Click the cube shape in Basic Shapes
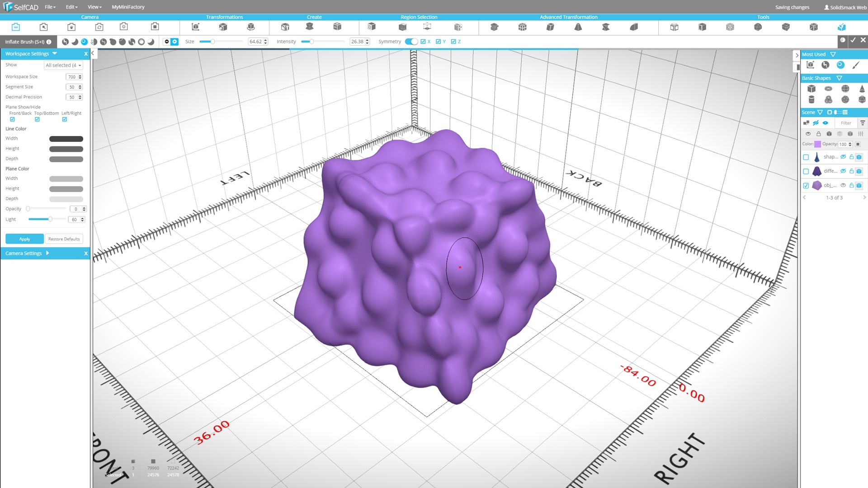This screenshot has width=868, height=488. [x=811, y=89]
